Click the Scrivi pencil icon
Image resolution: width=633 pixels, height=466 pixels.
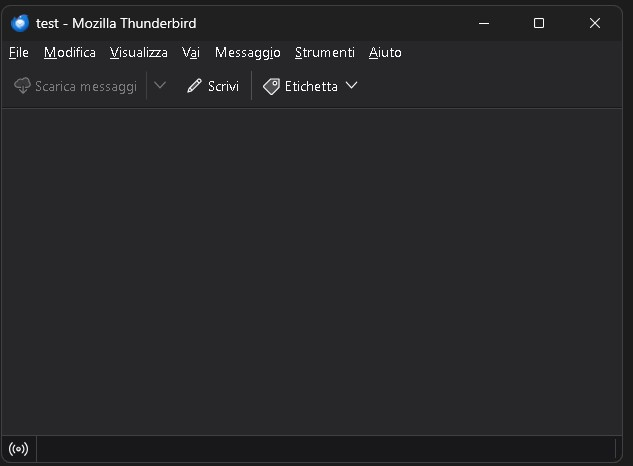pos(194,86)
